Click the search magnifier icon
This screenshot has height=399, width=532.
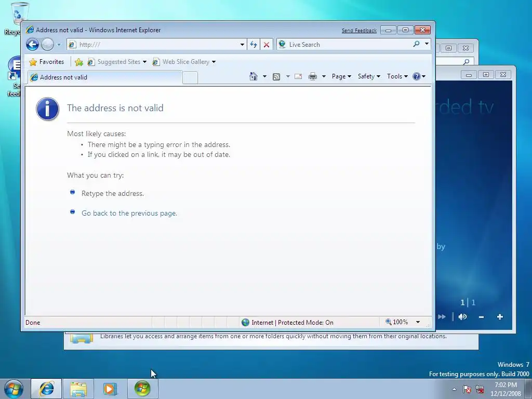point(416,44)
